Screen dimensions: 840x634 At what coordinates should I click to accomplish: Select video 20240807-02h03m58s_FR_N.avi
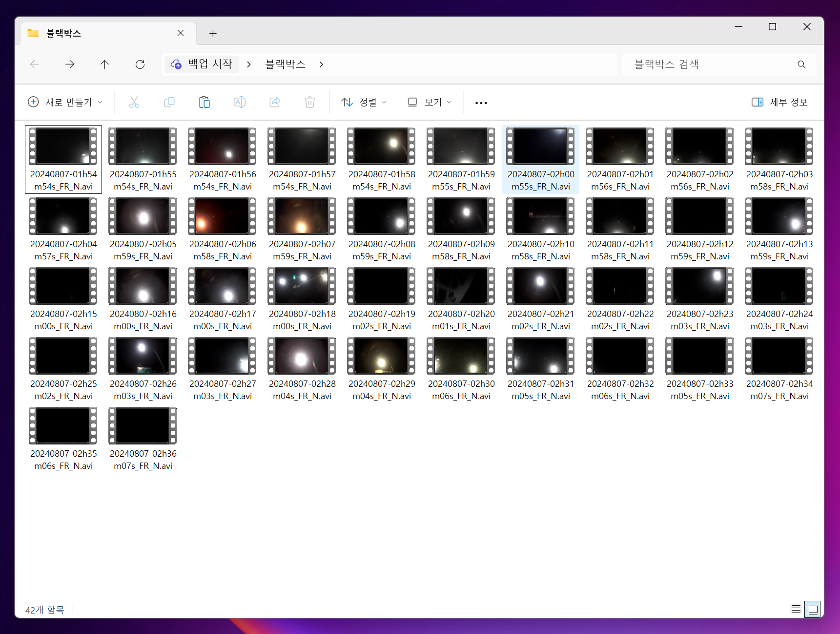point(779,159)
